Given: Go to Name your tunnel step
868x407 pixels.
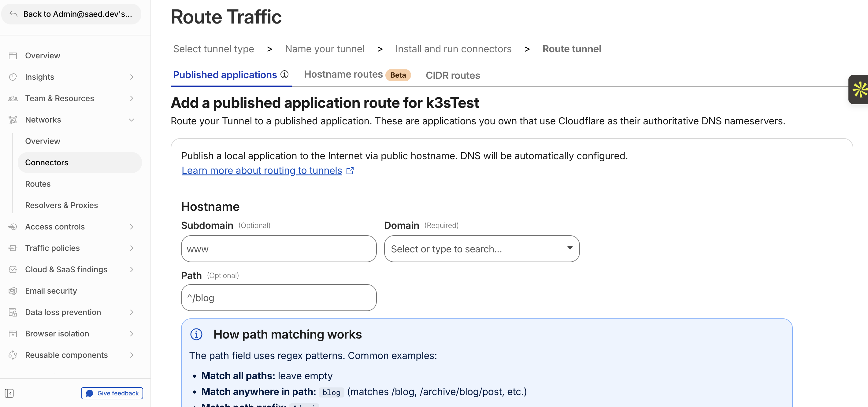Looking at the screenshot, I should pos(325,49).
